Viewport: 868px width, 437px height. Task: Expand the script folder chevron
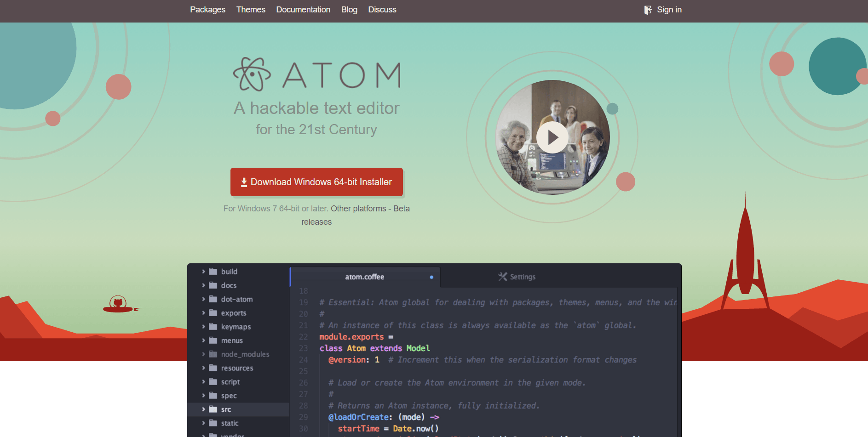point(203,382)
